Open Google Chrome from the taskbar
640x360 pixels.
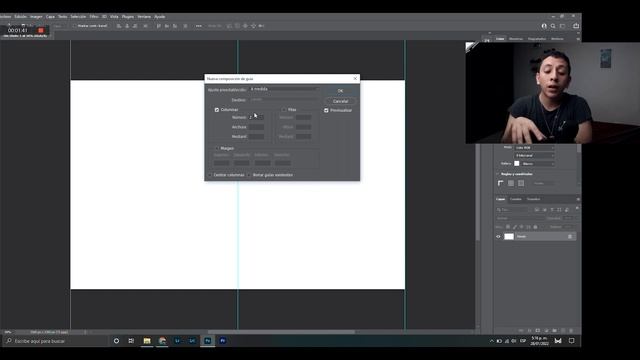[162, 340]
